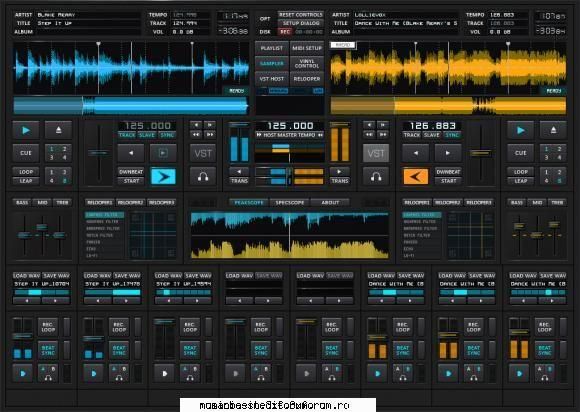Switch to the SPECSCOPE view
The width and height of the screenshot is (580, 412).
290,202
